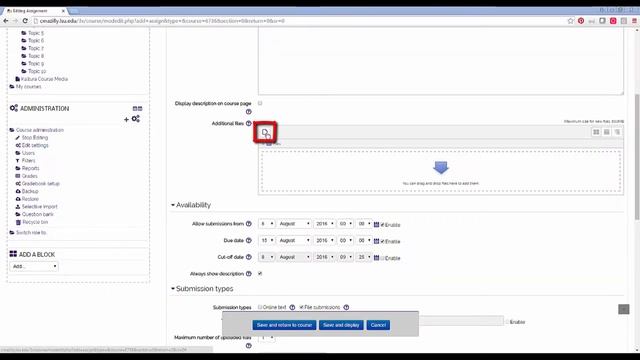640x360 pixels.
Task: Reload the page with the refresh icon
Action: point(25,21)
